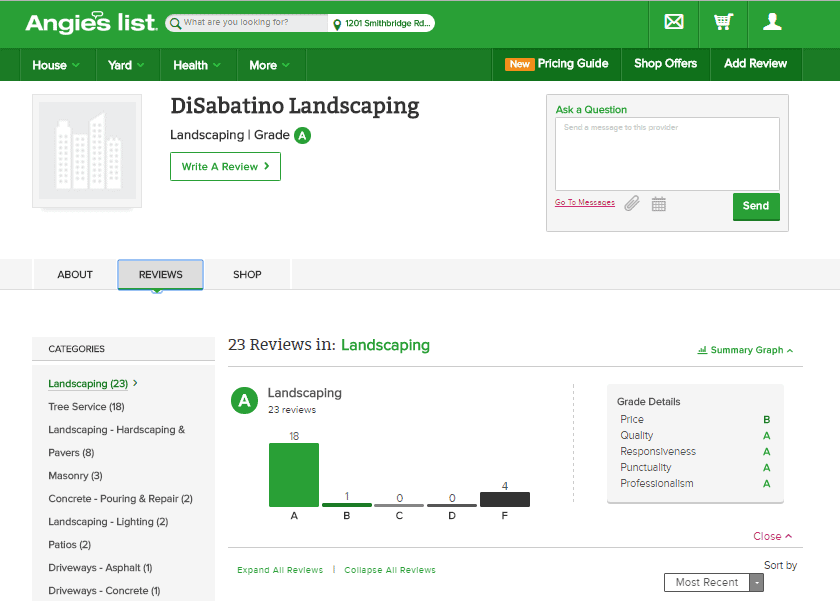840x601 pixels.
Task: Select Landscaping - Lighting (2) category
Action: pos(108,522)
